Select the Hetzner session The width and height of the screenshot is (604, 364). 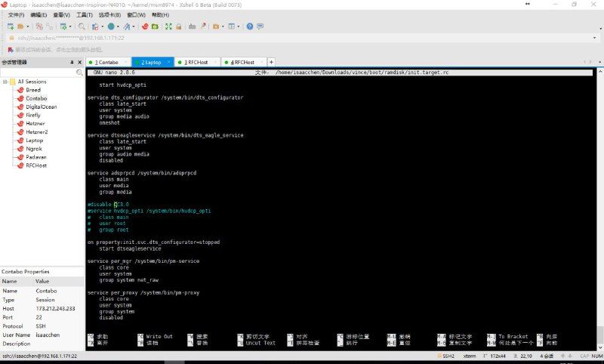[35, 124]
